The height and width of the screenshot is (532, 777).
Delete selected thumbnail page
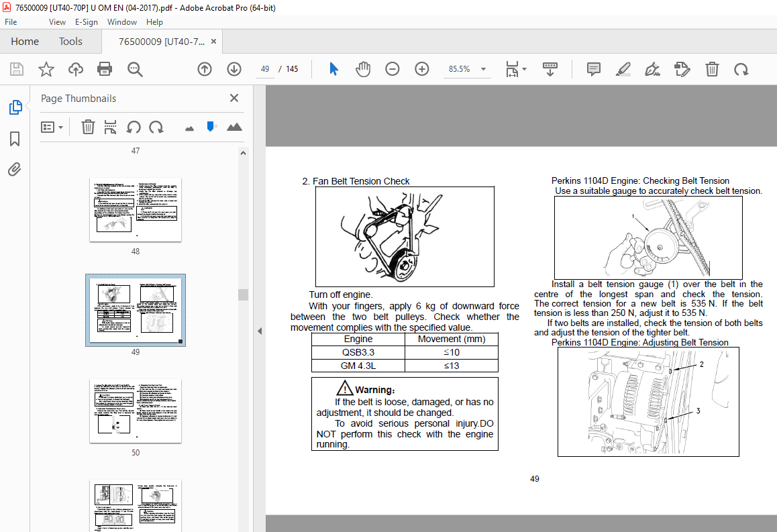click(x=88, y=127)
